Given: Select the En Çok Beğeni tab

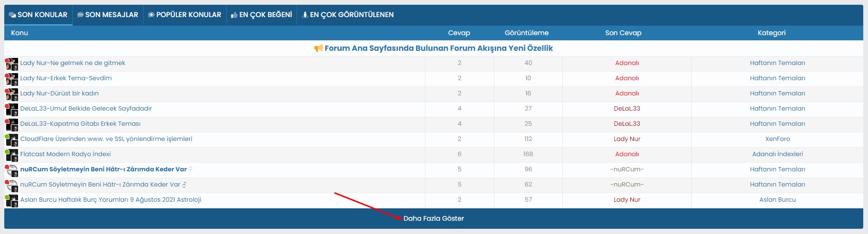Looking at the screenshot, I should pos(261,15).
